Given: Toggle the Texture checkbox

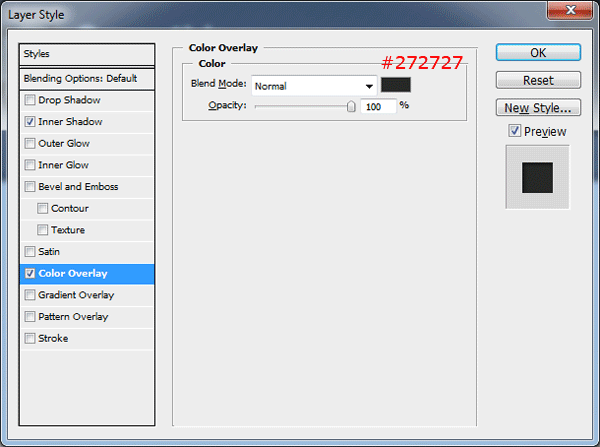Looking at the screenshot, I should click(42, 230).
